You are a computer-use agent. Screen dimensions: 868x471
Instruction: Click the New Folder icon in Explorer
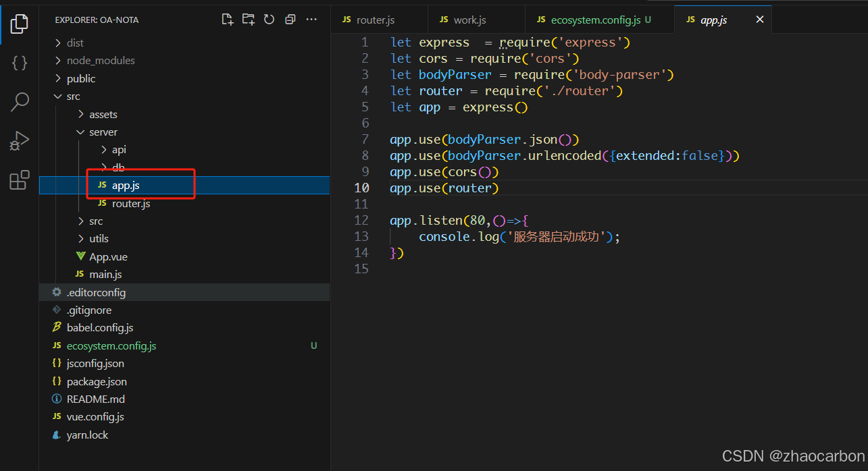[249, 20]
